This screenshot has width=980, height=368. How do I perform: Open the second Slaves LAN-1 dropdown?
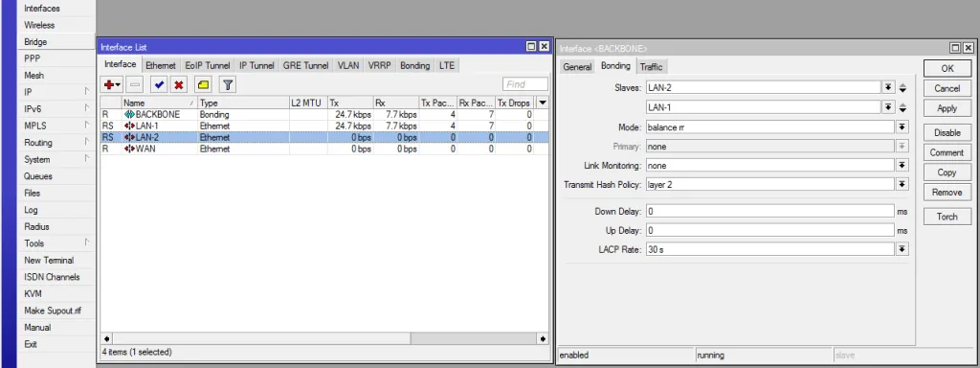click(x=888, y=107)
